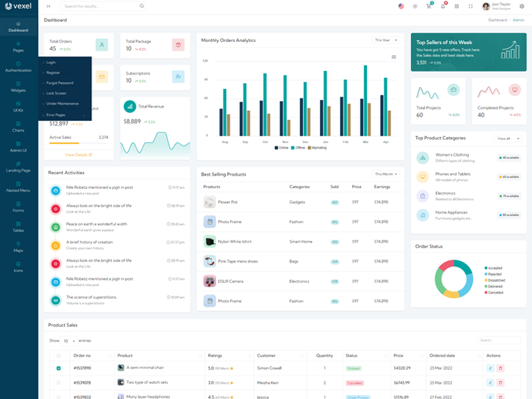Screen dimensions: 532x399
Task: Delete order #1537890 with trash icon
Action: click(x=501, y=368)
